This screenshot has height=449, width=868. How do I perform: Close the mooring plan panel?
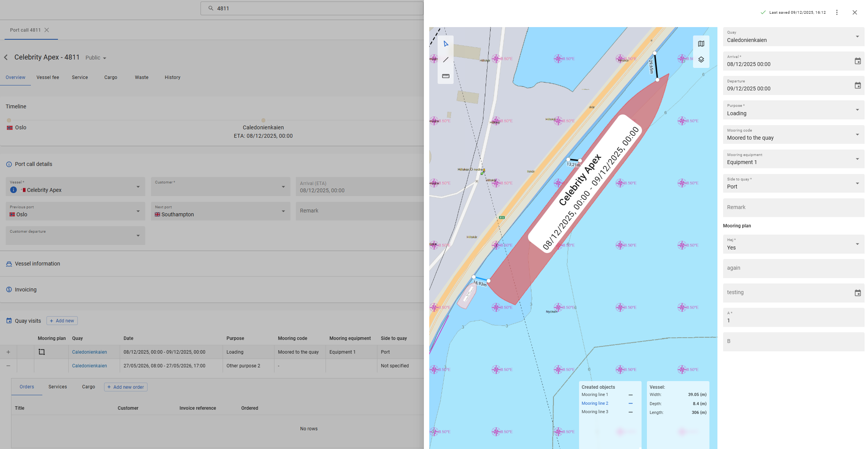(x=854, y=13)
